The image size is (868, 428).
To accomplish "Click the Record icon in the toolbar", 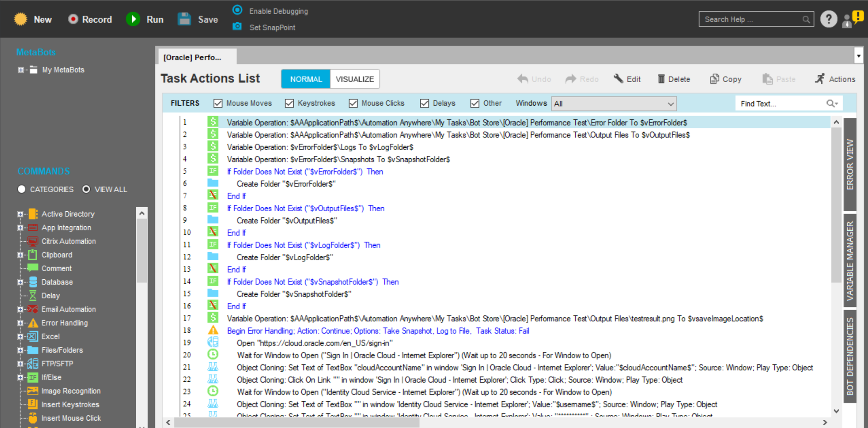I will [73, 19].
